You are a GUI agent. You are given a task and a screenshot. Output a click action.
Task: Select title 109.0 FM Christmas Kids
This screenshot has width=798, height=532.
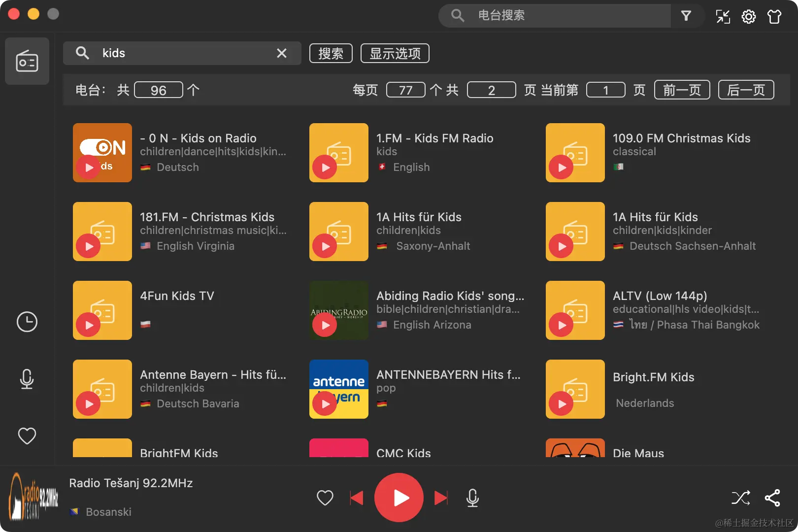pyautogui.click(x=682, y=138)
